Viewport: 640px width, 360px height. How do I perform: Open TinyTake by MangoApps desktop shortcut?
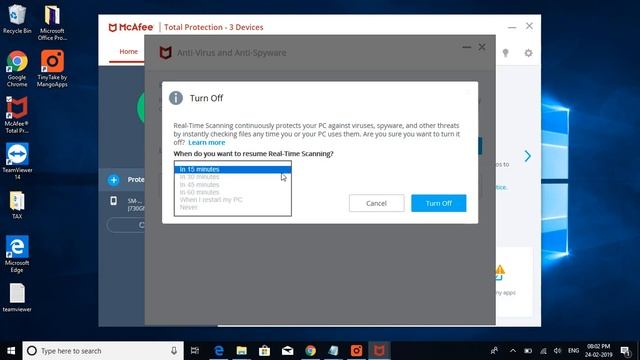(52, 69)
